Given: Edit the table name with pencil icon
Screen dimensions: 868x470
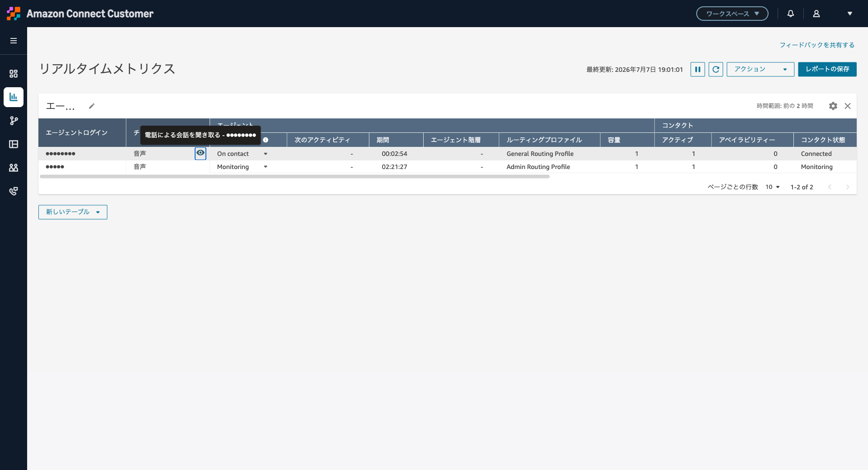Looking at the screenshot, I should pos(92,106).
